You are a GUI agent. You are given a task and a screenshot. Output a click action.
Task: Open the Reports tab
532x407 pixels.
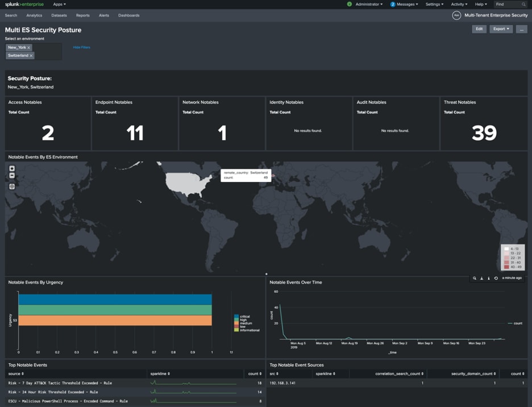83,15
